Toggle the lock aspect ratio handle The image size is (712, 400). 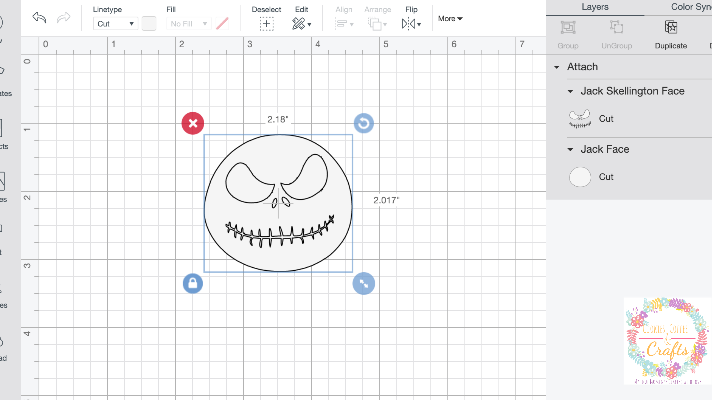[x=193, y=284]
